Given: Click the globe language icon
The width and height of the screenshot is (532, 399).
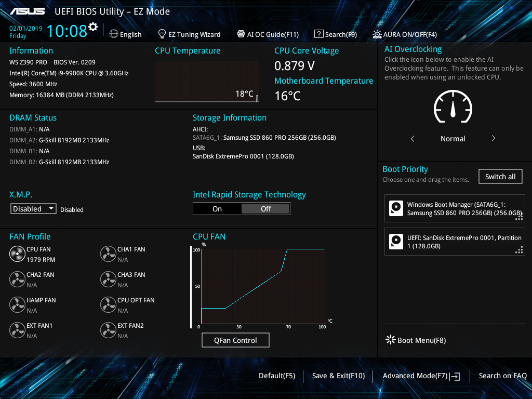Looking at the screenshot, I should click(114, 34).
